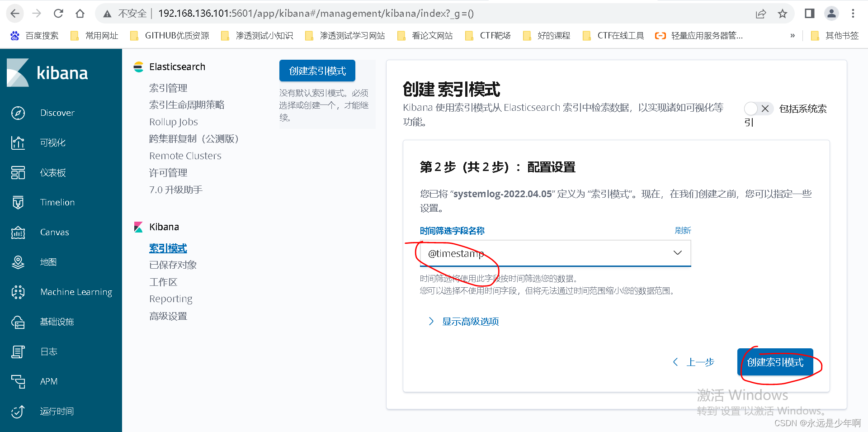Open the 渗透测试小知识 bookmark folder
Viewport: 868px width, 432px height.
point(257,36)
